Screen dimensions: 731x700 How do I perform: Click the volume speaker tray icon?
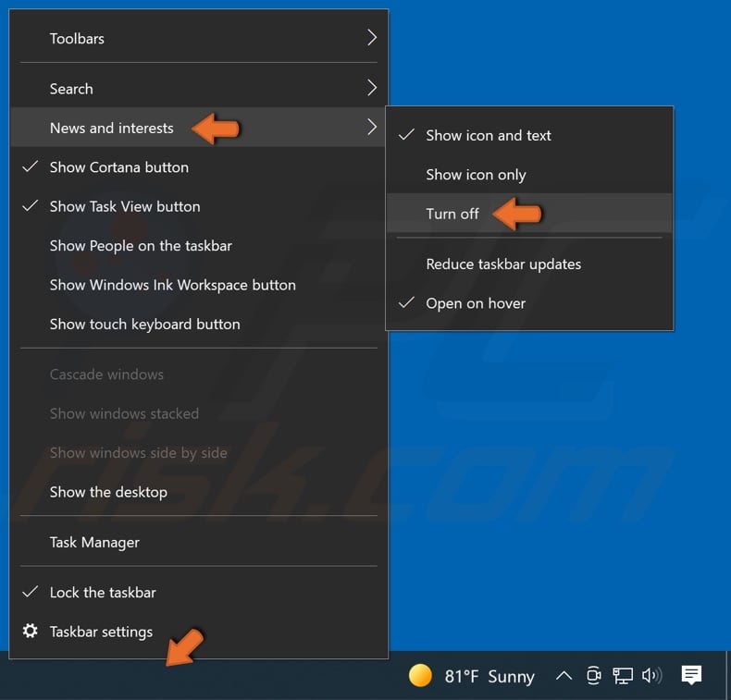[651, 675]
